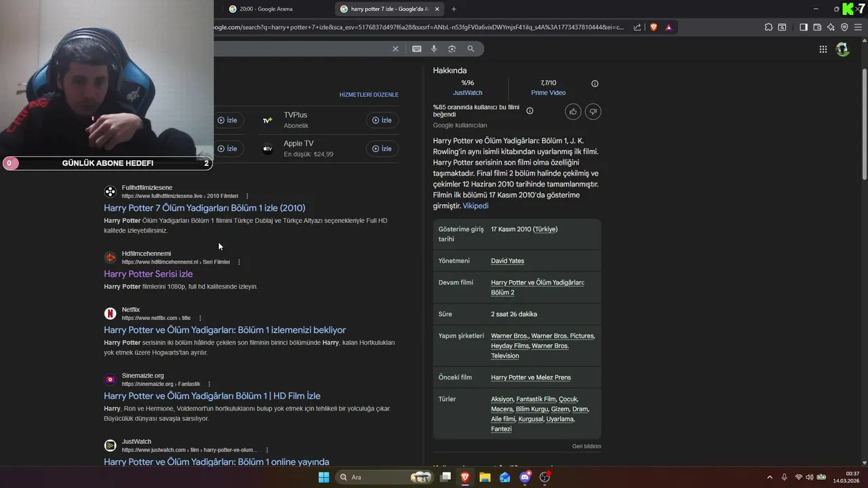Screen dimensions: 868x488
Task: Open Brave VPN shield icon
Action: click(x=844, y=27)
